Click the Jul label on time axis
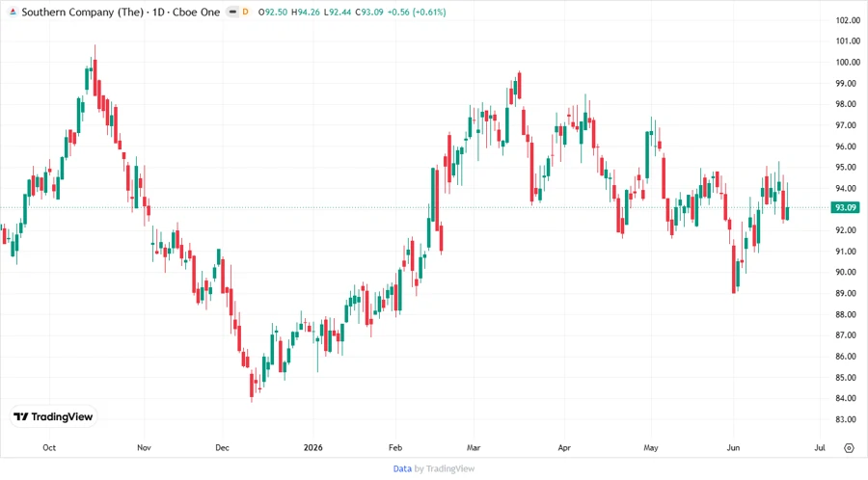This screenshot has height=480, width=868. (820, 447)
